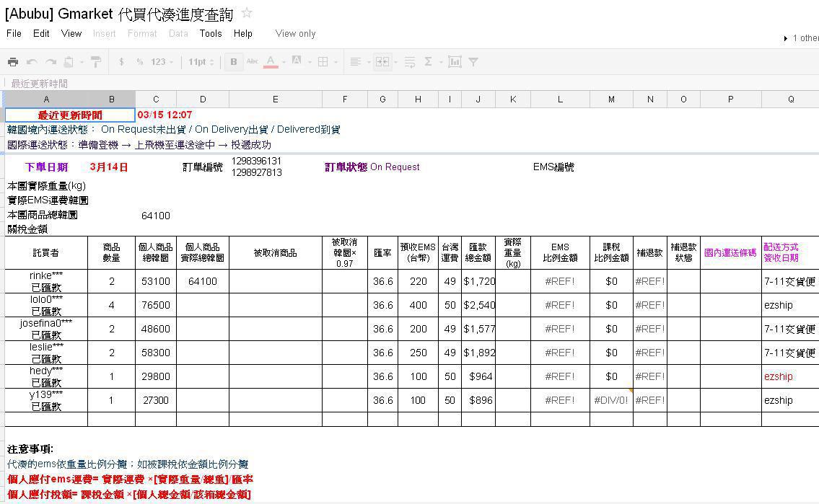Insert chart using the chart icon
Image resolution: width=819 pixels, height=504 pixels.
455,62
